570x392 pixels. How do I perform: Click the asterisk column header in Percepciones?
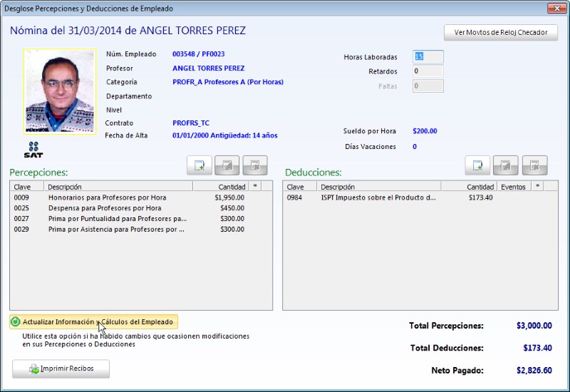[x=255, y=187]
